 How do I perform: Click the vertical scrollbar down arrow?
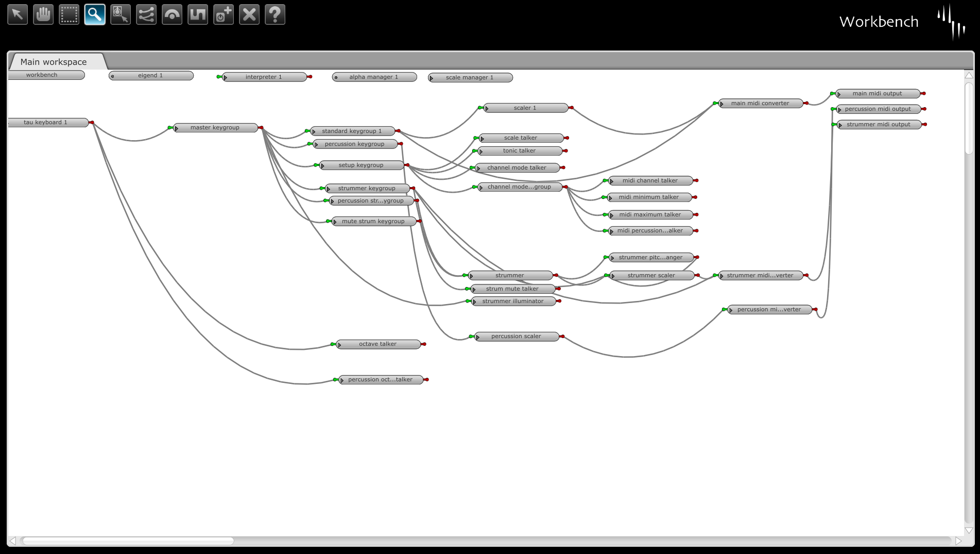pos(969,530)
